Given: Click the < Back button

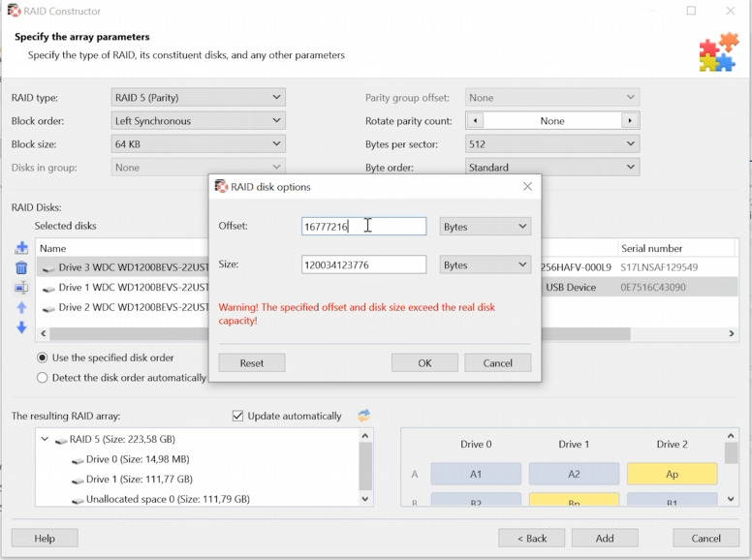Looking at the screenshot, I should tap(531, 538).
